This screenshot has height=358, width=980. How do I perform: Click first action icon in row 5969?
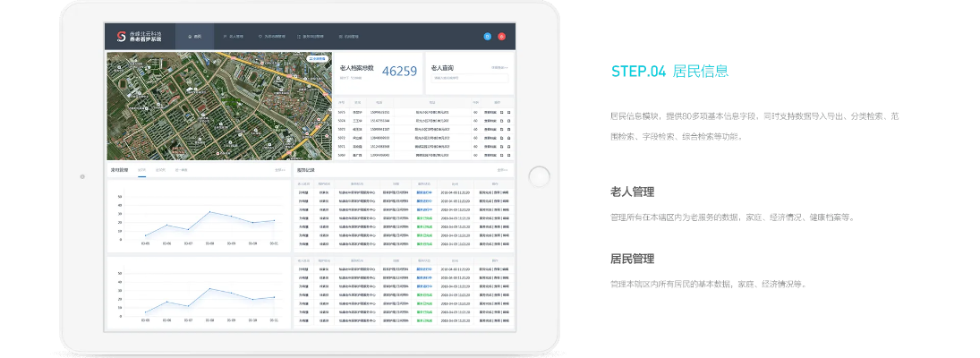(501, 155)
